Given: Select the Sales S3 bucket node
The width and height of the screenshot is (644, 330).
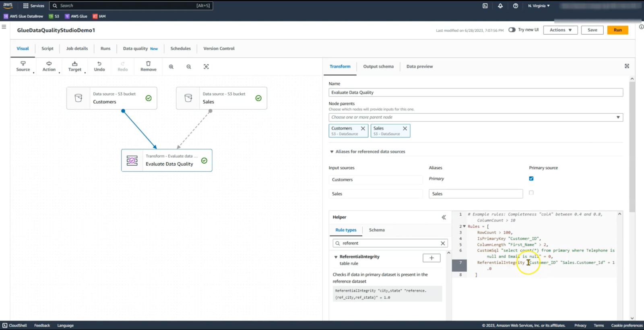Looking at the screenshot, I should coord(221,98).
